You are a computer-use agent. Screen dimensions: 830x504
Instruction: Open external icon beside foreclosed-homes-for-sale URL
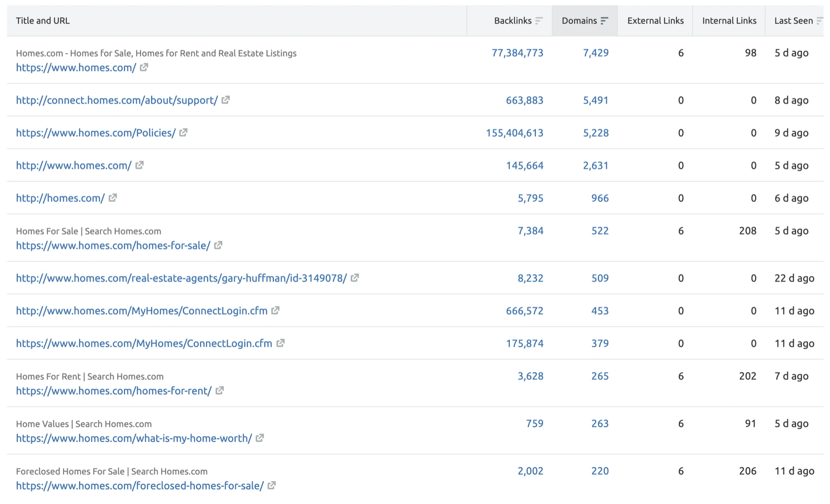coord(272,485)
